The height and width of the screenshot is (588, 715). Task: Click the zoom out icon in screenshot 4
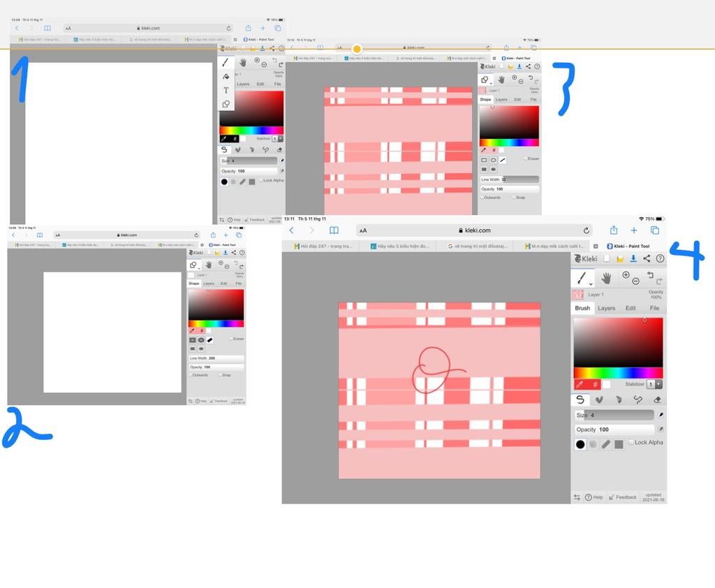635,281
